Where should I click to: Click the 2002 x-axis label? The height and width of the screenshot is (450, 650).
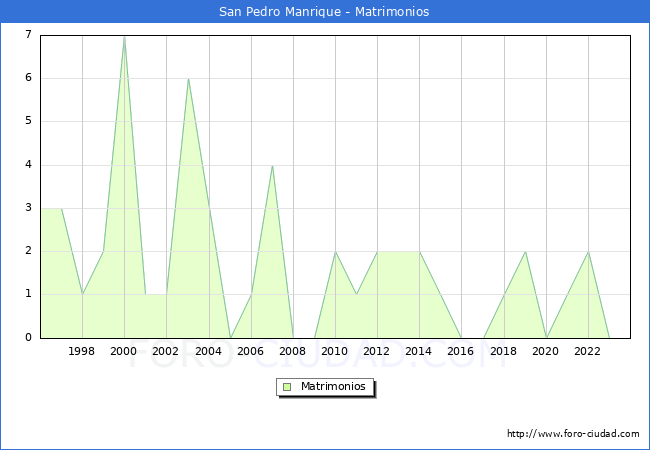(x=165, y=351)
